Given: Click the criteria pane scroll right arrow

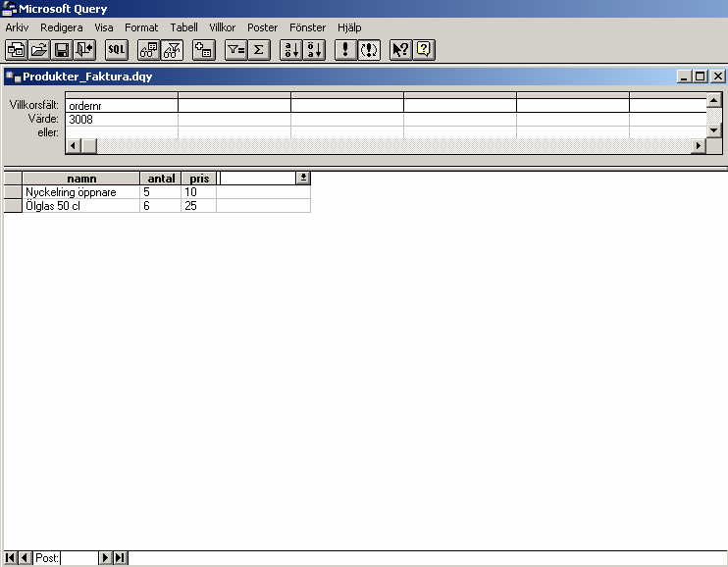Looking at the screenshot, I should tap(698, 146).
